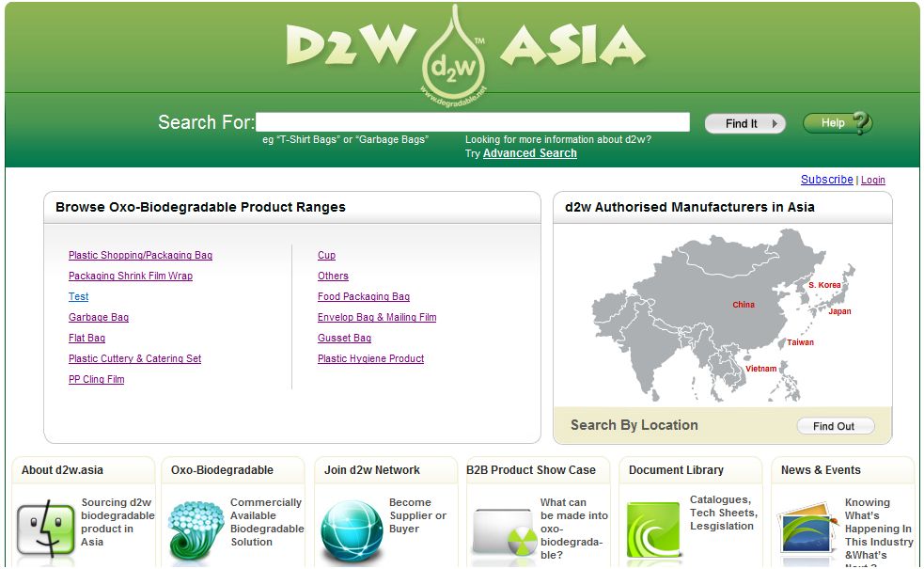Open the B2B Product Show Case heading
Image resolution: width=924 pixels, height=569 pixels.
tap(531, 470)
